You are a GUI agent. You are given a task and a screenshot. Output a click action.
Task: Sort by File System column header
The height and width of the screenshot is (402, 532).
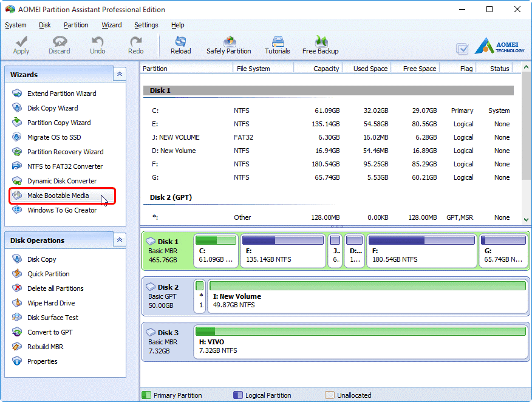click(x=264, y=69)
